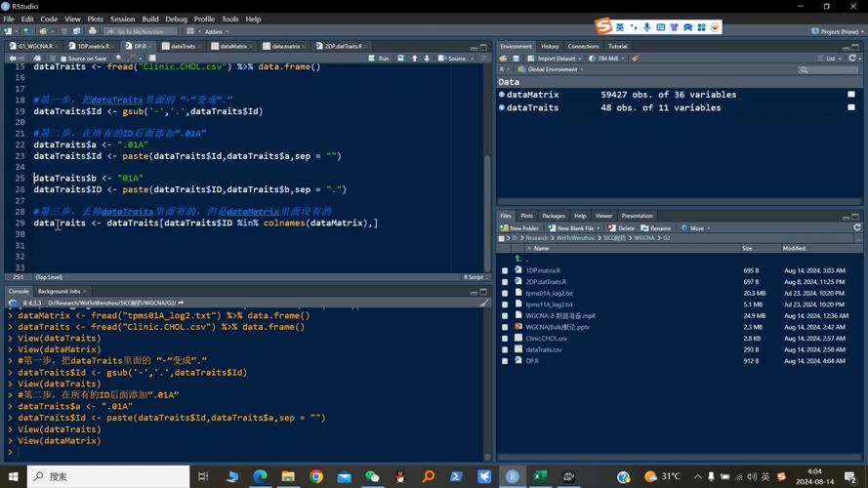Open the More dropdown in the Files pane
Screen dimensions: 868x488
(x=695, y=228)
